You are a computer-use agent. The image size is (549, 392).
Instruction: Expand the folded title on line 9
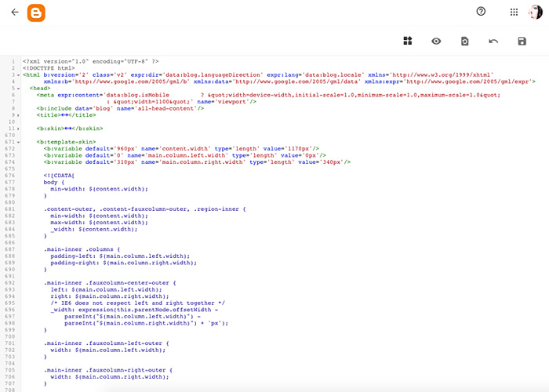pyautogui.click(x=19, y=115)
